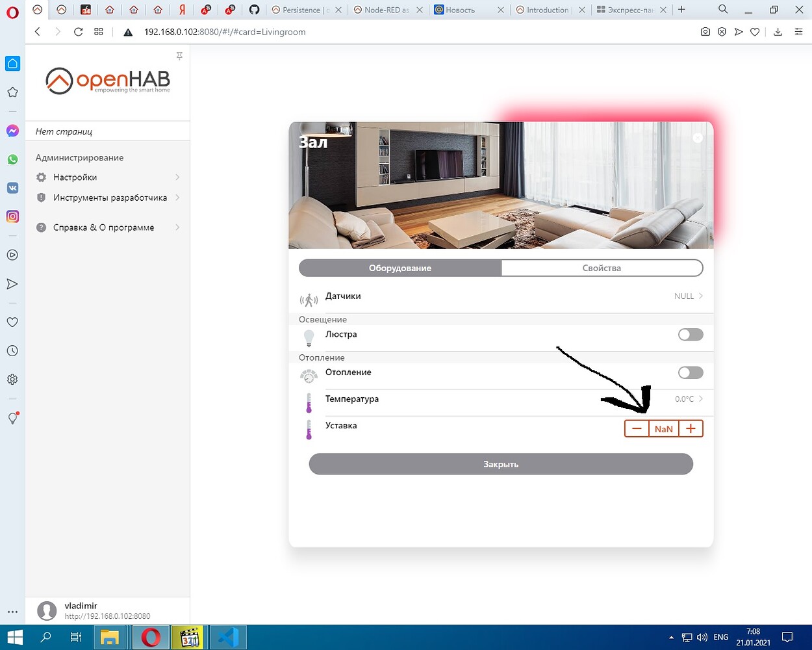The width and height of the screenshot is (812, 650).
Task: Open the Датчики sensors row
Action: tap(500, 296)
